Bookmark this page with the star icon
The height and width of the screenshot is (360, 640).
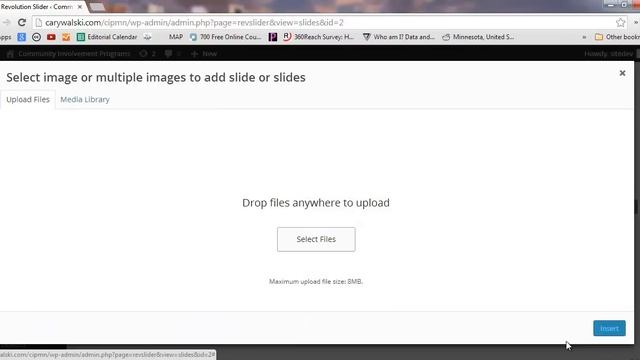pos(620,22)
